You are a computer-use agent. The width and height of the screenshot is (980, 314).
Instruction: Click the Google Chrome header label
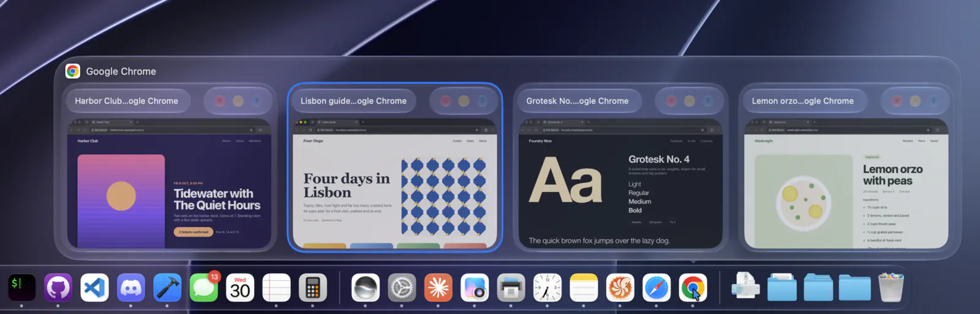pyautogui.click(x=121, y=71)
